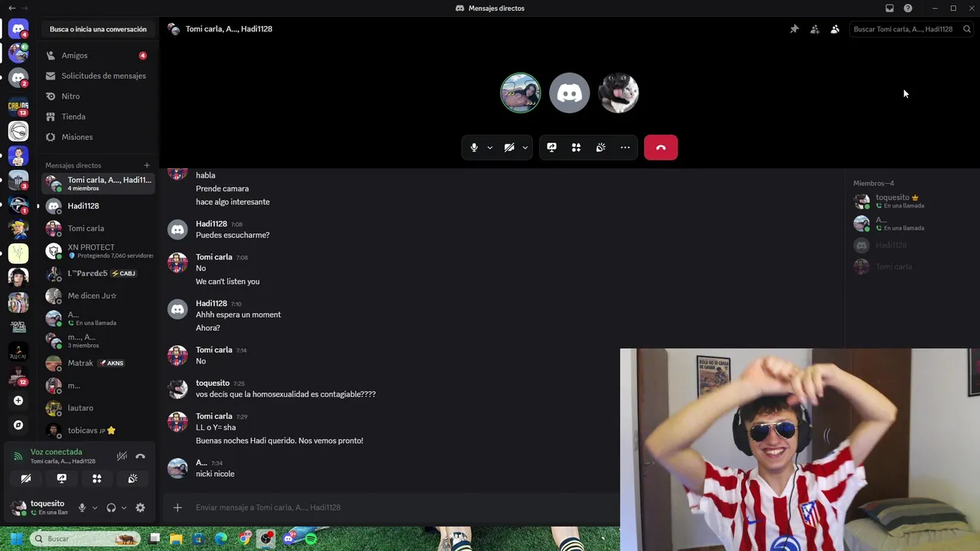The image size is (980, 551).
Task: Add a server with the plus icon
Action: [18, 400]
